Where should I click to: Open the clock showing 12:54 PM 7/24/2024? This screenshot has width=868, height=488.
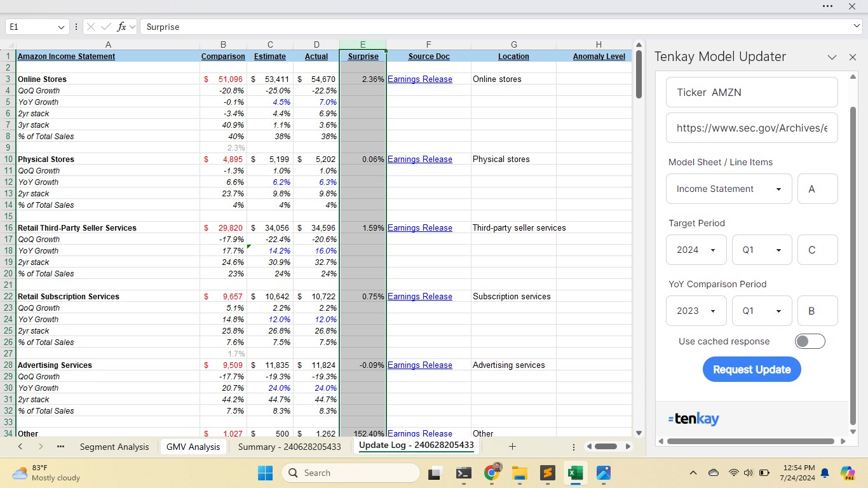(x=797, y=473)
